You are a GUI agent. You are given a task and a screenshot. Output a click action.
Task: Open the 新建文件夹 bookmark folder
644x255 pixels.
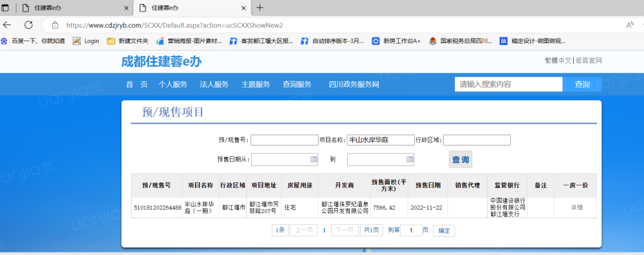(x=128, y=41)
